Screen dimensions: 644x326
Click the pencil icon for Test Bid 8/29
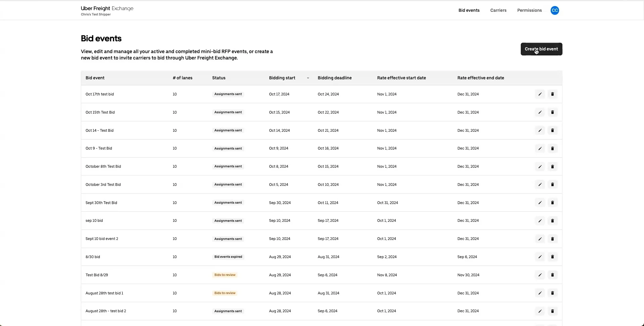pos(540,275)
